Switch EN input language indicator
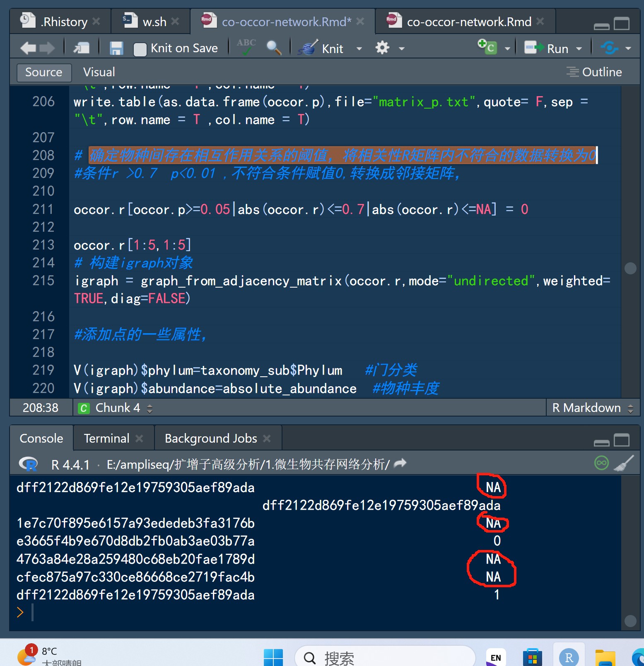 496,658
